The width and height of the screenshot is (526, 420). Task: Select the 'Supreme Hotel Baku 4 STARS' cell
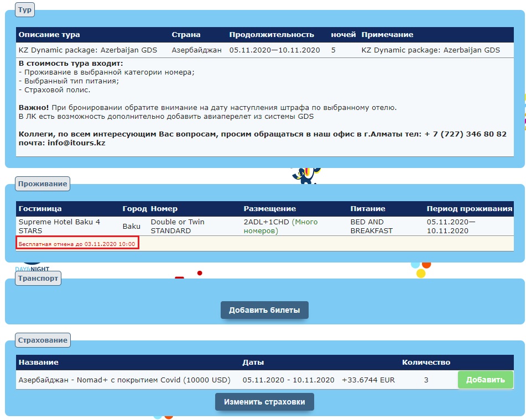tap(59, 226)
